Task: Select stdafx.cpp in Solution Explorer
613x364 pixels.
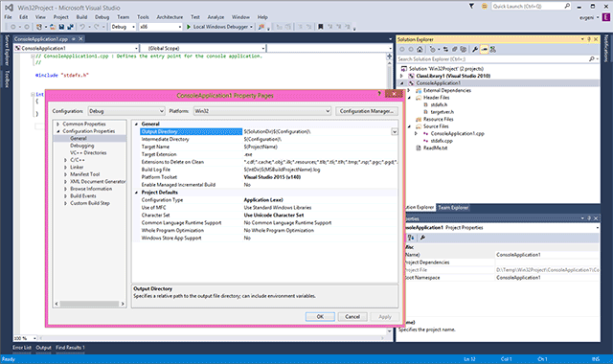Action: [x=442, y=141]
